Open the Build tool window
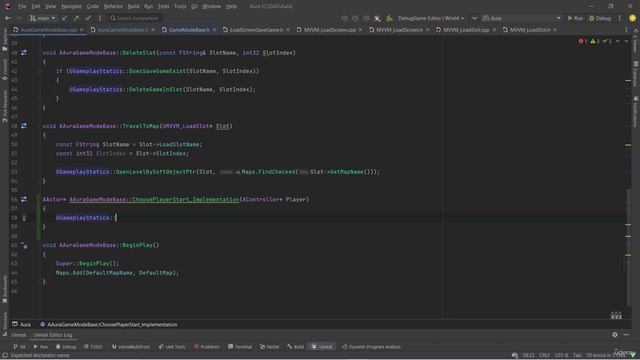Image resolution: width=640 pixels, height=360 pixels. 296,347
